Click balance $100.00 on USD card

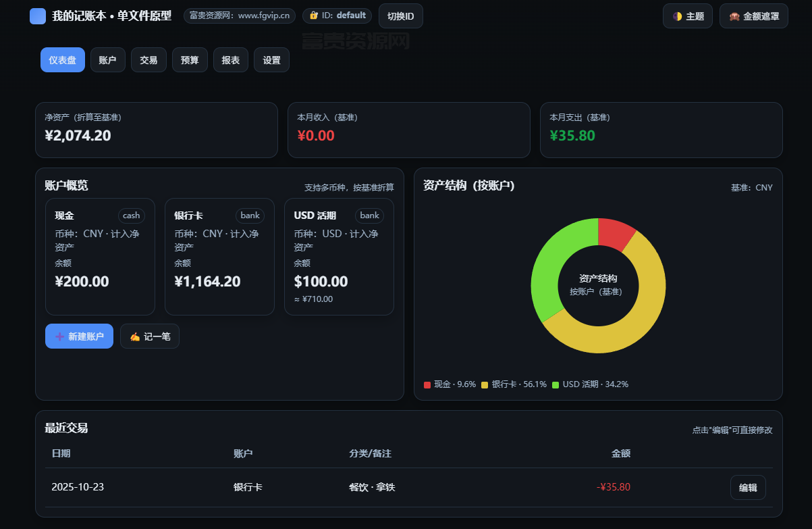coord(321,282)
